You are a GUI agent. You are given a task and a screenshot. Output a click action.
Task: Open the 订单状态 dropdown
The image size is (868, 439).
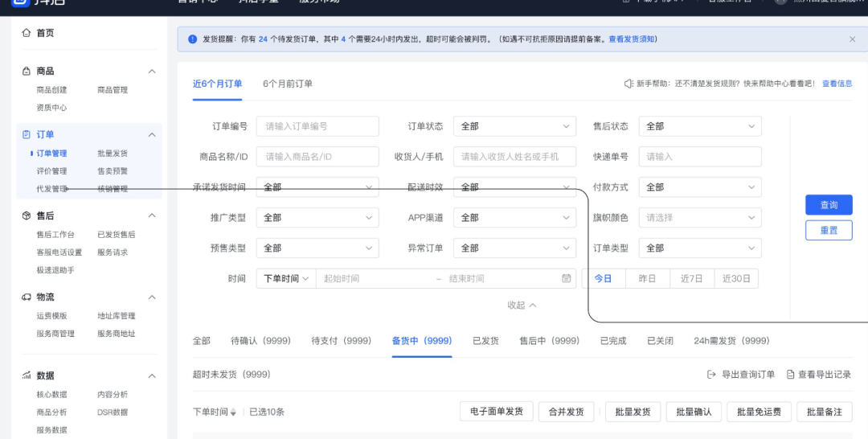point(514,126)
